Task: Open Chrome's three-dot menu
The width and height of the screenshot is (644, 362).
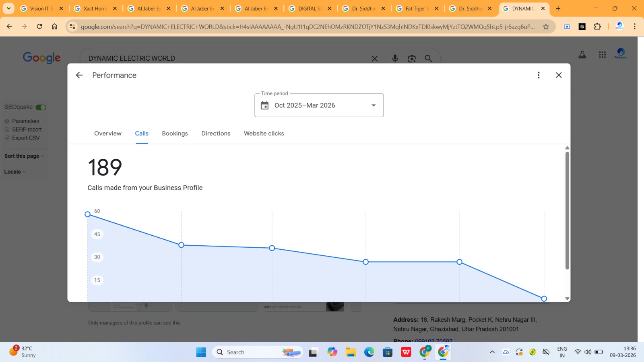Action: 635,27
